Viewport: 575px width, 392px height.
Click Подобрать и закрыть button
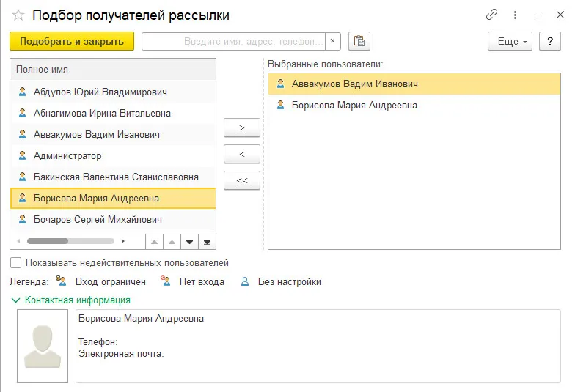[72, 41]
